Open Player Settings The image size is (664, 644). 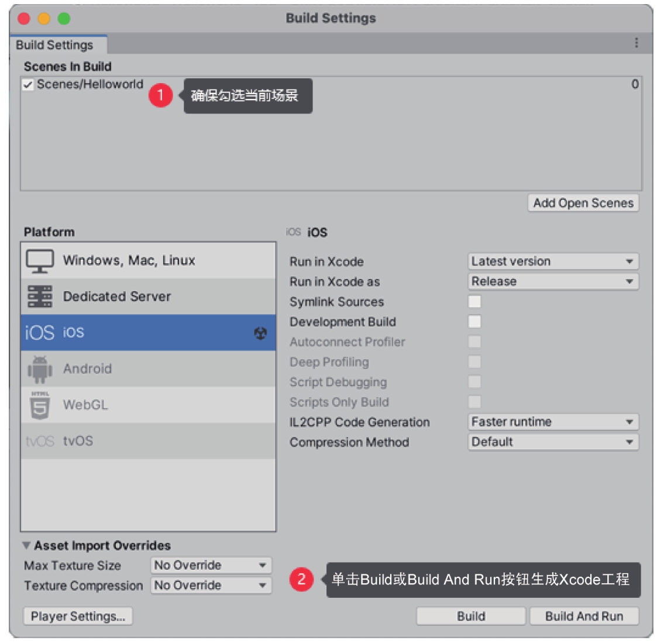78,617
